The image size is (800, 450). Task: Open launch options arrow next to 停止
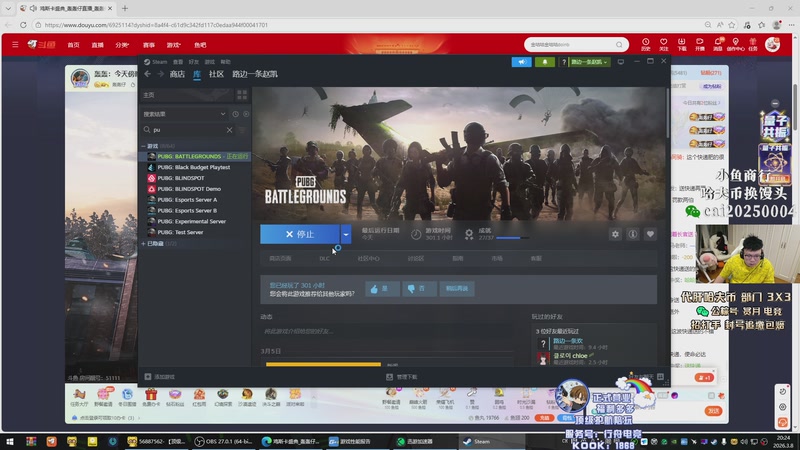coord(345,234)
